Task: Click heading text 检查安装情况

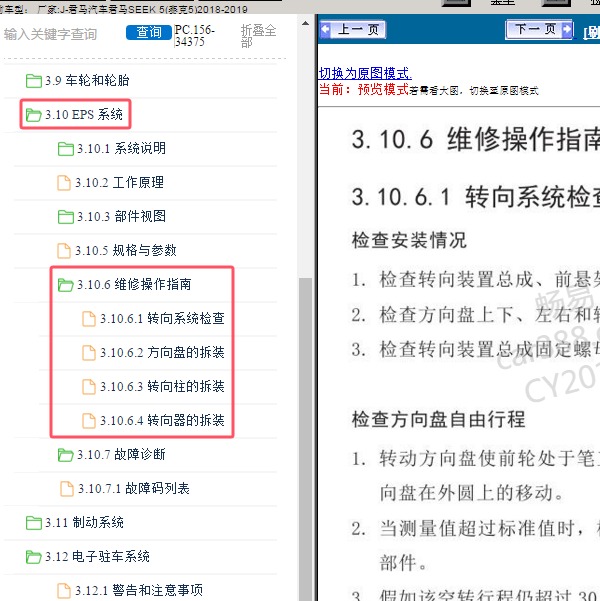Action: coord(409,241)
